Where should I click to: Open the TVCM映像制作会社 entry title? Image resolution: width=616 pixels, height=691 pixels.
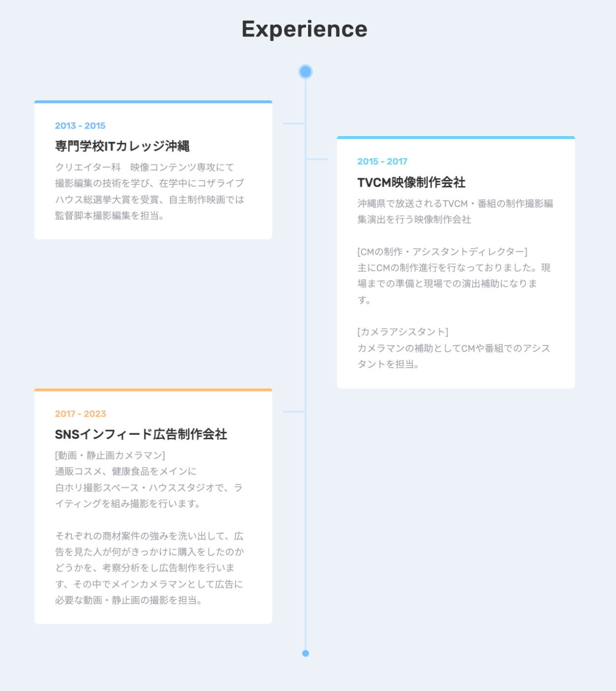(x=411, y=182)
